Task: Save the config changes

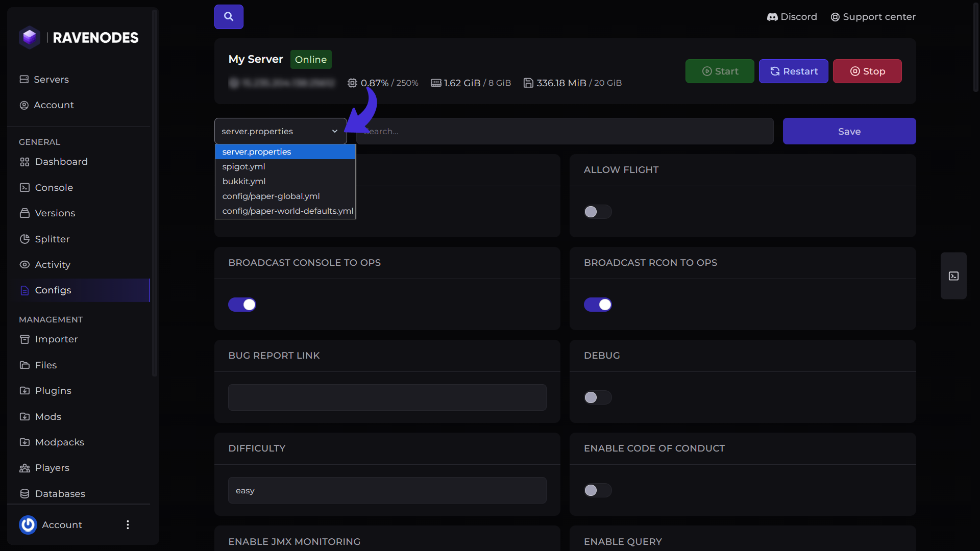Action: click(849, 131)
